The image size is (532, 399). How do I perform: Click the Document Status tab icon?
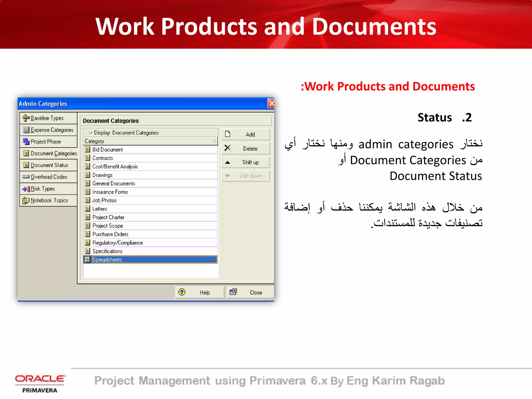[26, 165]
